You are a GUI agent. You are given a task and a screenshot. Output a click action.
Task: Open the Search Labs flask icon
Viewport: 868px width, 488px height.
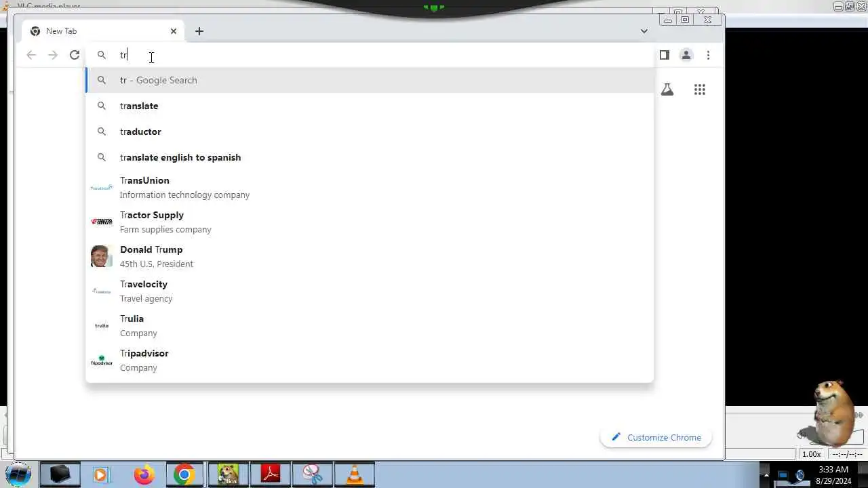[x=667, y=89]
